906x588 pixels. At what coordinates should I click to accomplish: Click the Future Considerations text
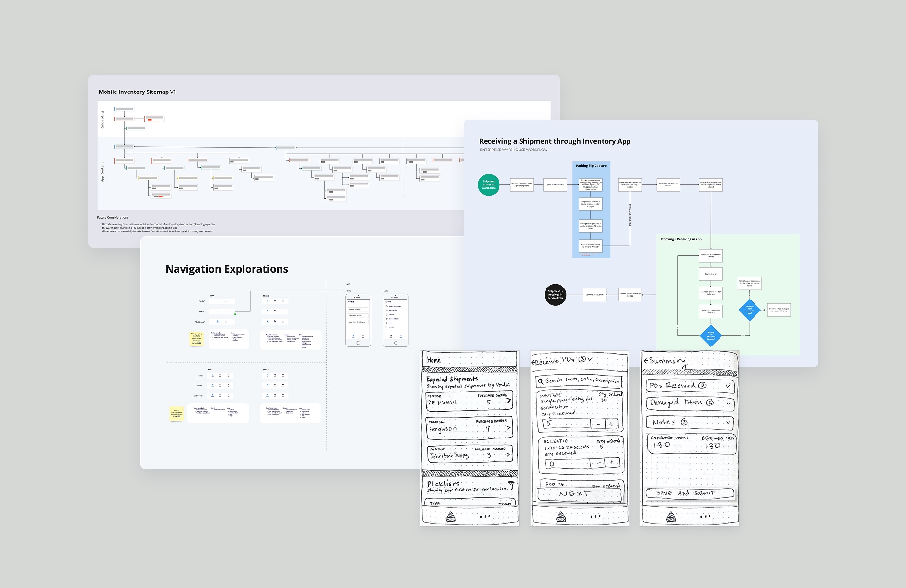point(113,218)
